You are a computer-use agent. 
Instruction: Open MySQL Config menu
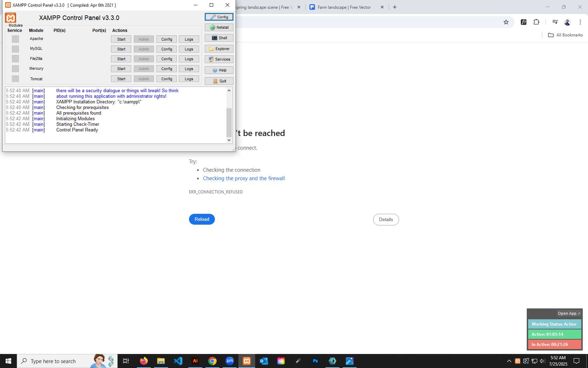point(167,49)
